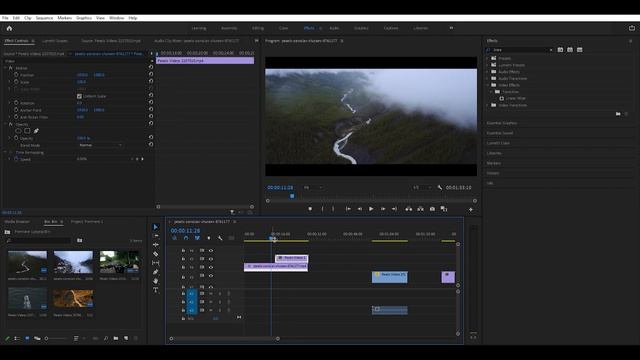640x360 pixels.
Task: Expand Scale parameter twirl
Action: pos(10,82)
